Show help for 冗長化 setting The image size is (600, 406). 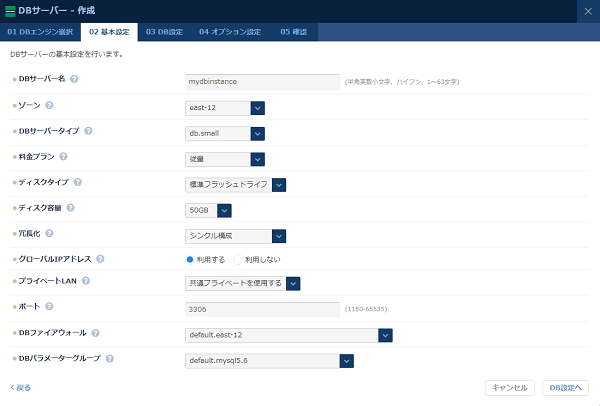(50, 233)
